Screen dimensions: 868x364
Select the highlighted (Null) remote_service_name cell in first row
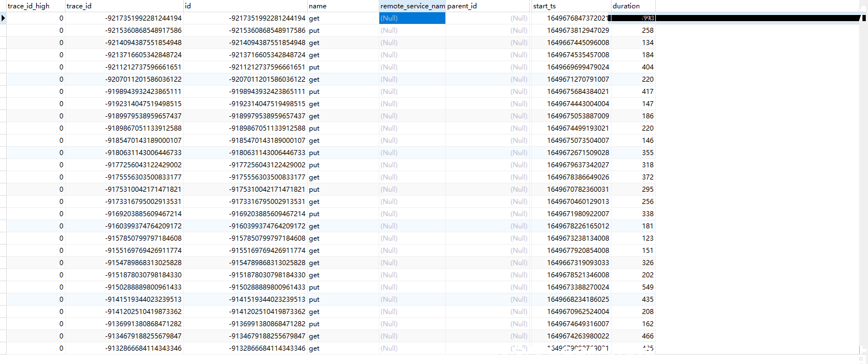click(413, 18)
